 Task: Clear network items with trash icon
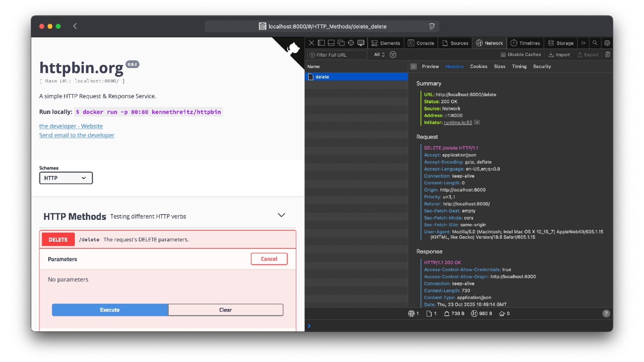[x=607, y=55]
